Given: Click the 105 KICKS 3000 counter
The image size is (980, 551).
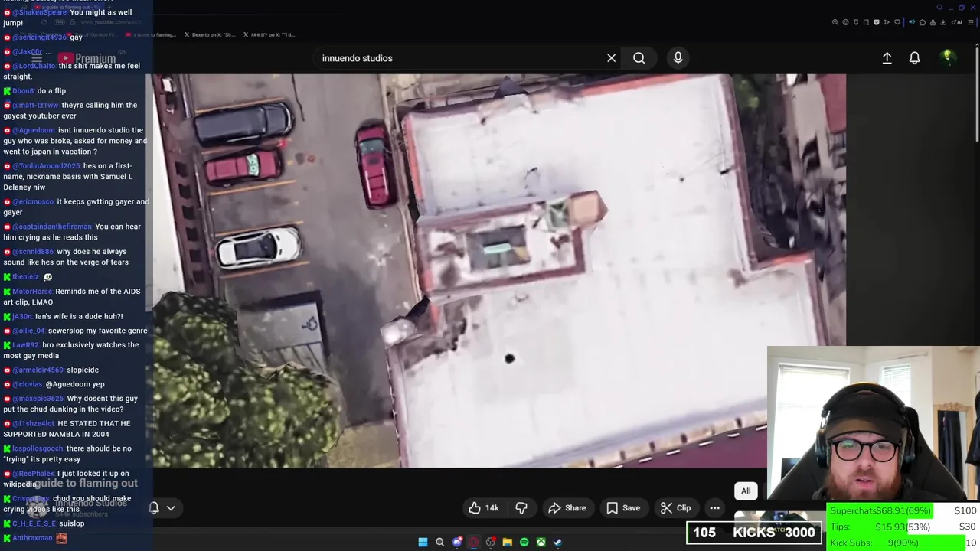Looking at the screenshot, I should pyautogui.click(x=754, y=533).
